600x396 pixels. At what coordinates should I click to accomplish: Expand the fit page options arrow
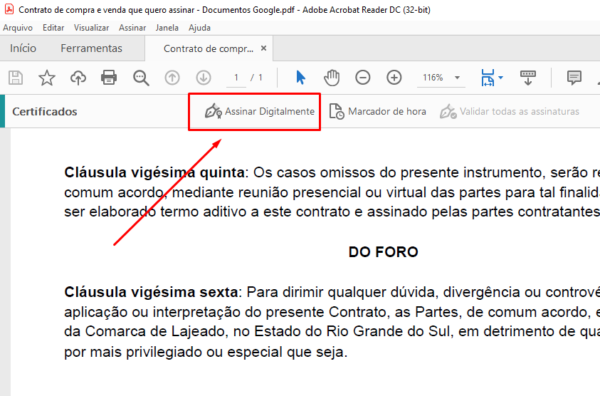(x=501, y=78)
